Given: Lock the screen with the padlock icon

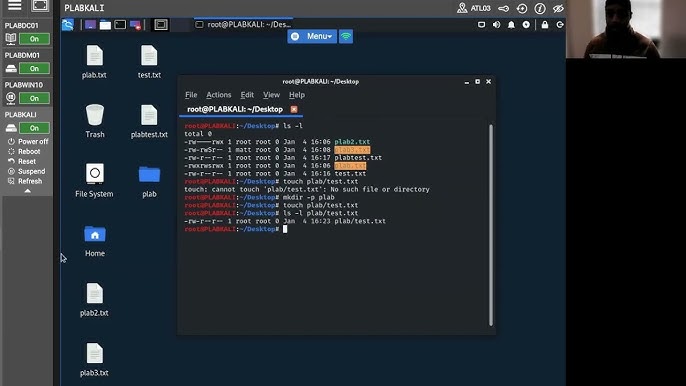Looking at the screenshot, I should coord(545,25).
